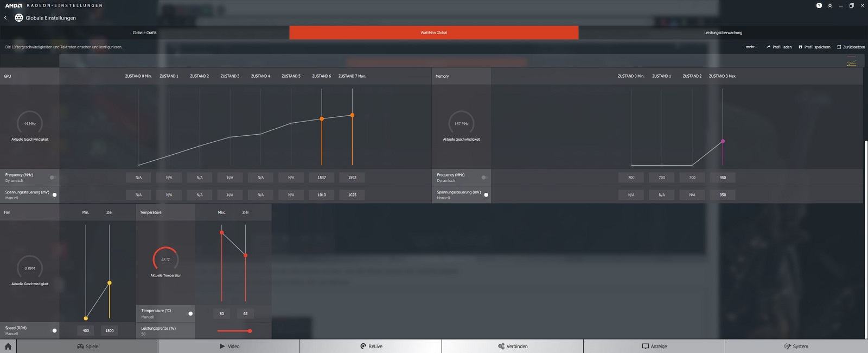Image resolution: width=868 pixels, height=353 pixels.
Task: Click GPU voltage field showing 1010
Action: click(x=322, y=194)
